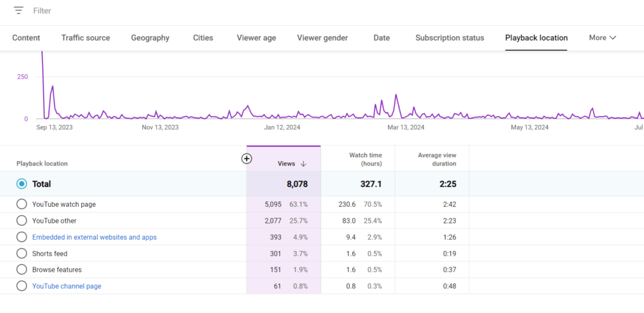This screenshot has height=313, width=644.
Task: Open the Subscription status tab
Action: (450, 38)
